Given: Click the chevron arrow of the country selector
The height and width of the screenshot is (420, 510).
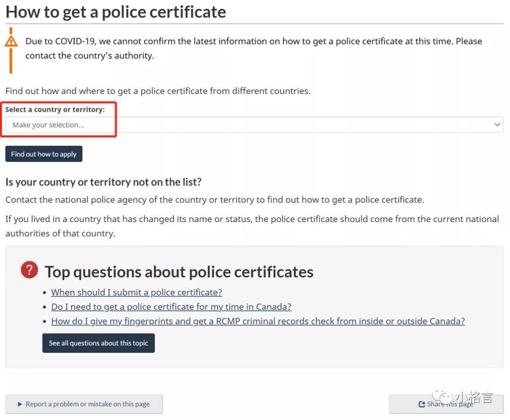Looking at the screenshot, I should click(497, 125).
